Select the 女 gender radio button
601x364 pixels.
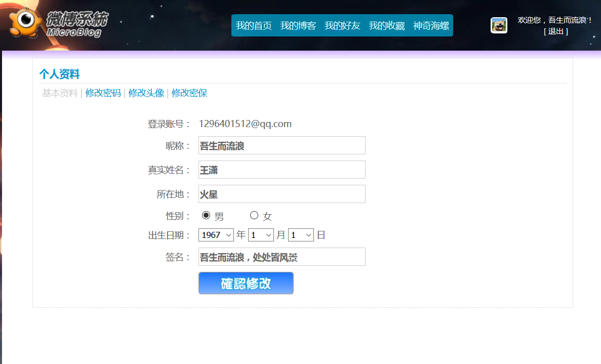pyautogui.click(x=254, y=215)
